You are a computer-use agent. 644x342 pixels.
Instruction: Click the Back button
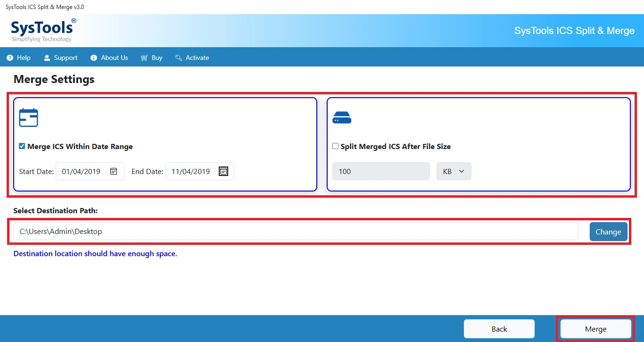(499, 329)
